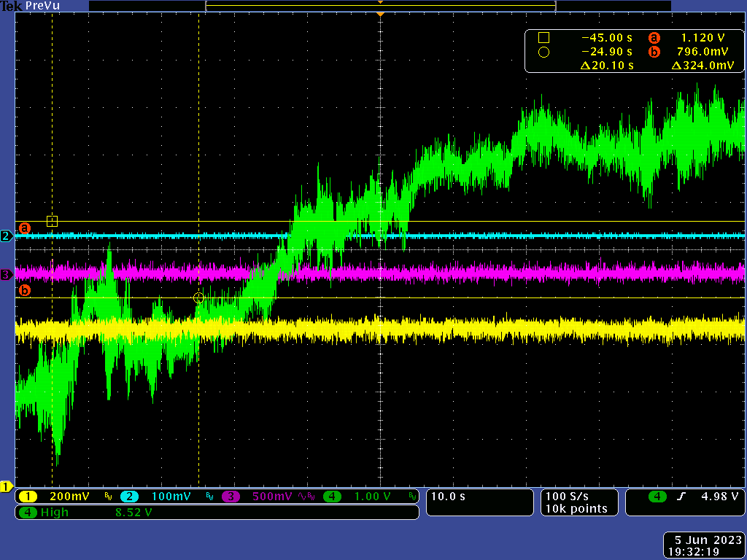747x560 pixels.
Task: Click the rising edge trigger slope icon
Action: (681, 497)
